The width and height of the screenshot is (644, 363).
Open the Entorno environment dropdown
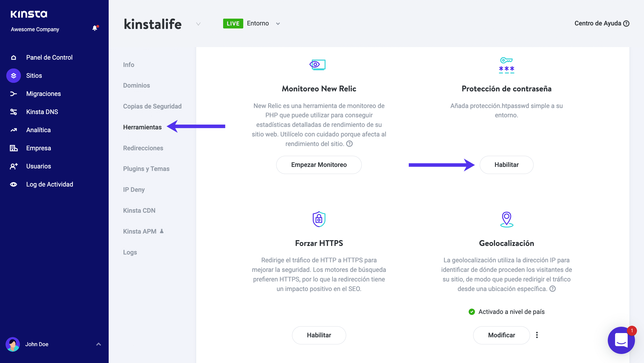[278, 24]
